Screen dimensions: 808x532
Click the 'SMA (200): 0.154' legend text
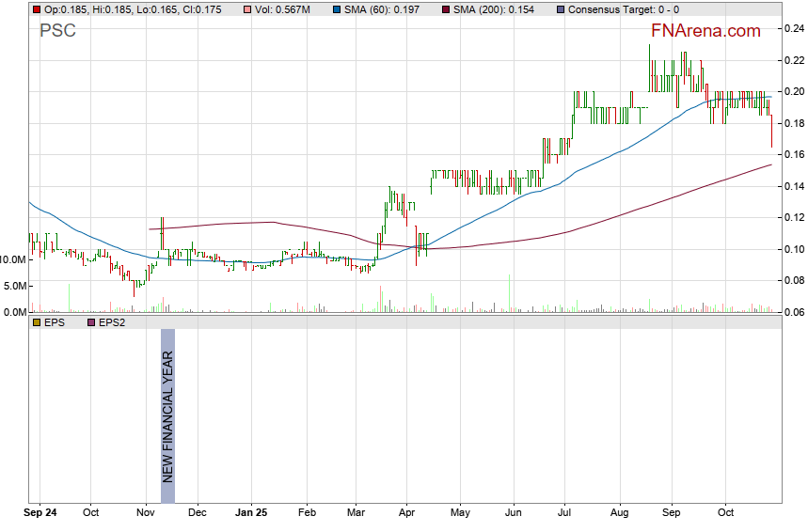497,9
